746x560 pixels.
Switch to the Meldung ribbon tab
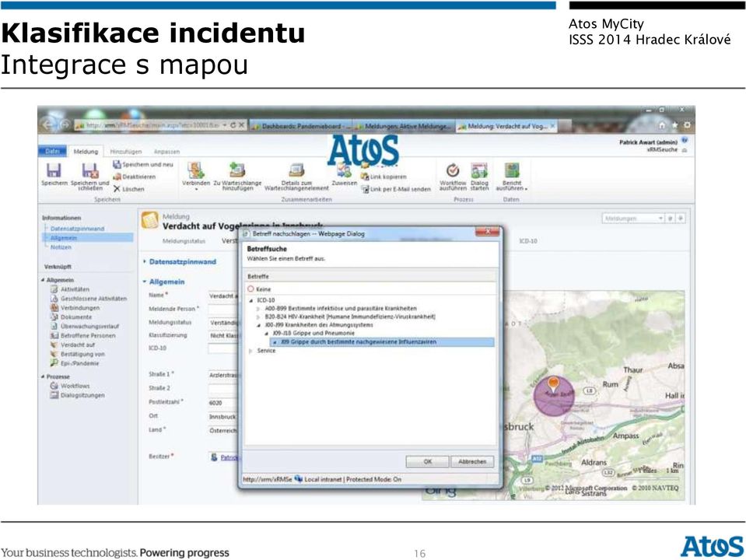[86, 152]
